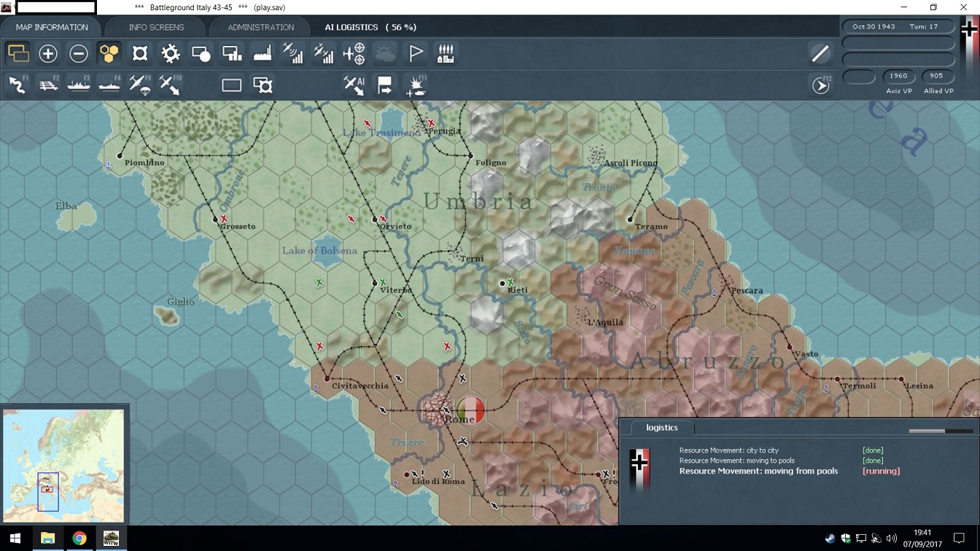
Task: Click the Grosseto town label
Action: (x=238, y=226)
